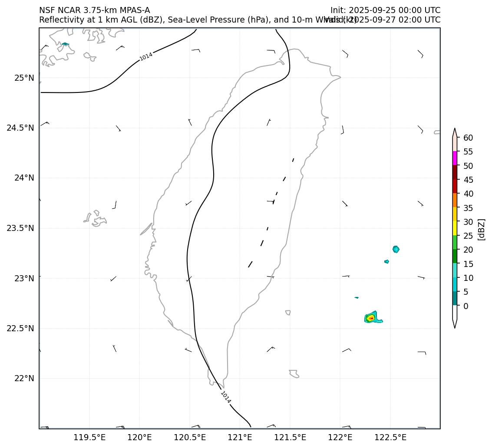This screenshot has width=492, height=448.
Task: Click the round cyan echo near 23.3°N
Action: 396,249
